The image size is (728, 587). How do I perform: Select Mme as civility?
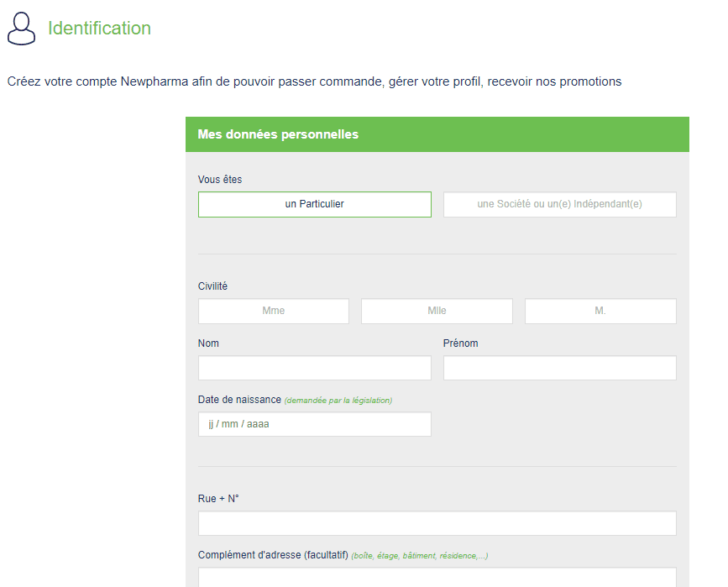(x=274, y=311)
